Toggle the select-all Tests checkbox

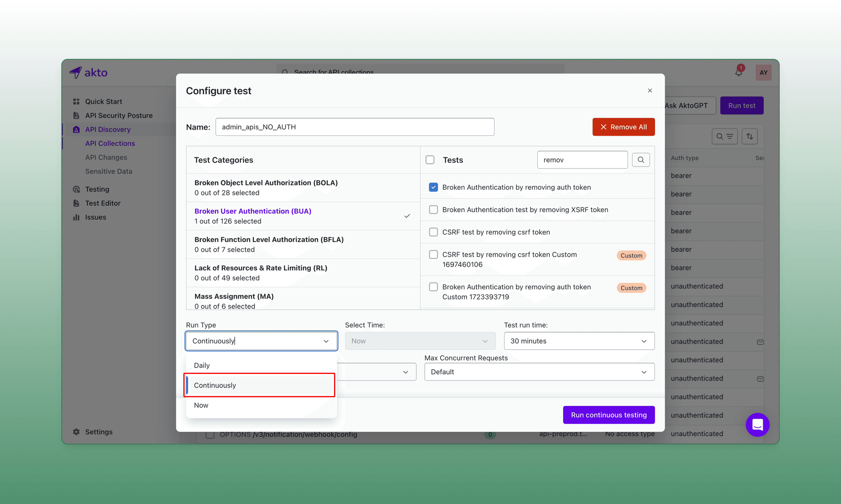pos(430,160)
